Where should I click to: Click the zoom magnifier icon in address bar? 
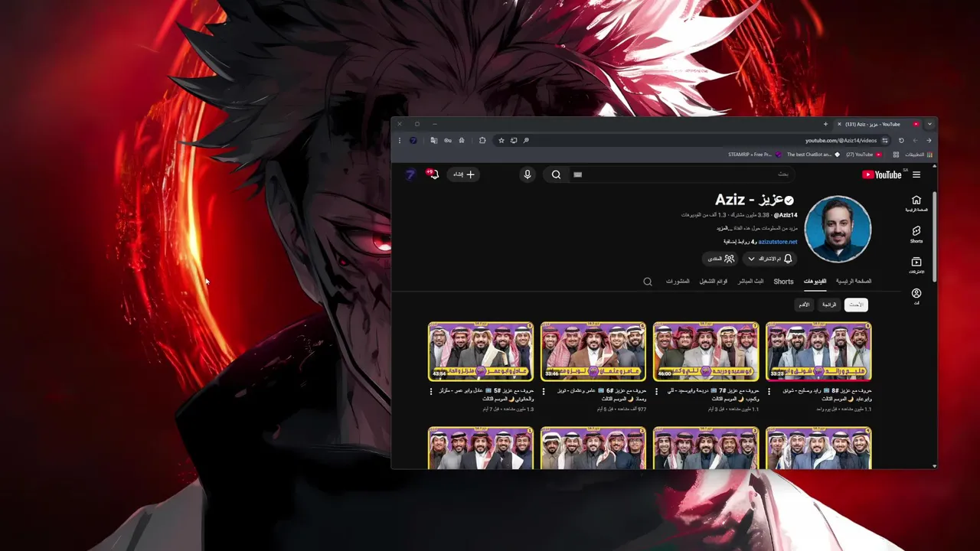point(526,140)
